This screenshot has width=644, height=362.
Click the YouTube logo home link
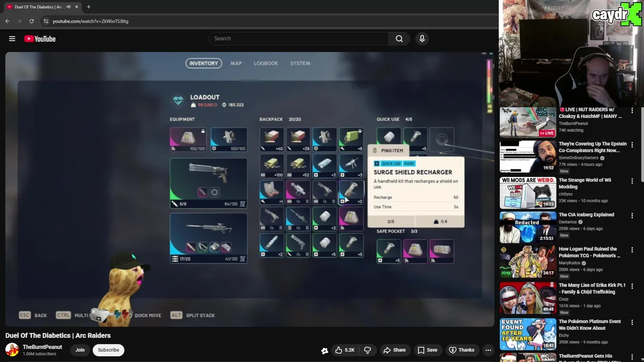pyautogui.click(x=40, y=39)
